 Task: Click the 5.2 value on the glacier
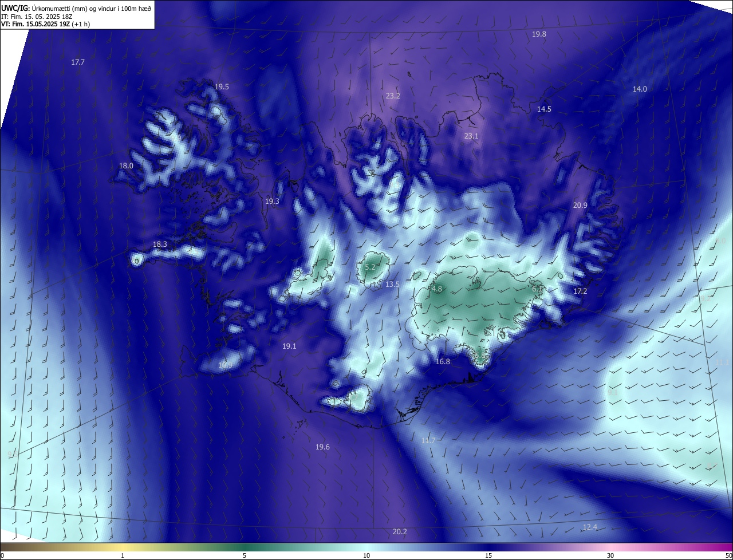(x=369, y=267)
